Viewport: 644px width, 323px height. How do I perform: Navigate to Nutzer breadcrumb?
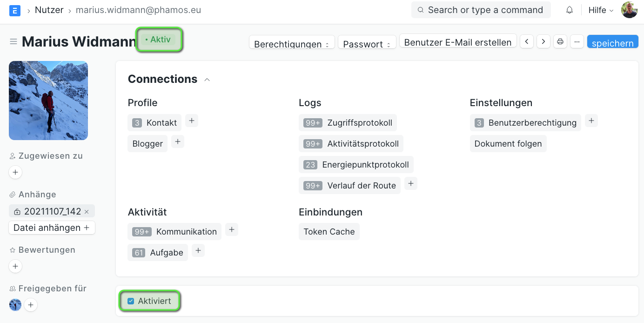(49, 10)
